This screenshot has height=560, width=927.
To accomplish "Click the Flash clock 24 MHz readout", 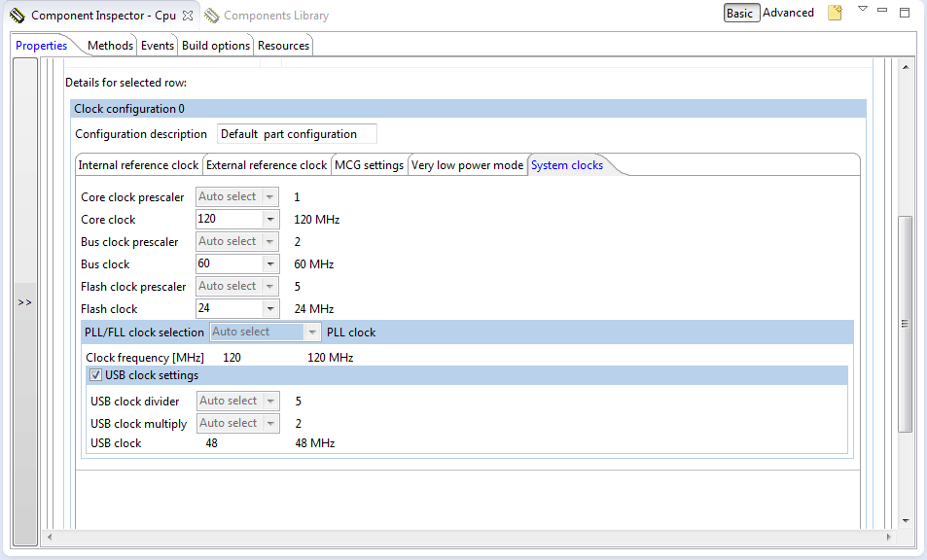I will click(314, 309).
